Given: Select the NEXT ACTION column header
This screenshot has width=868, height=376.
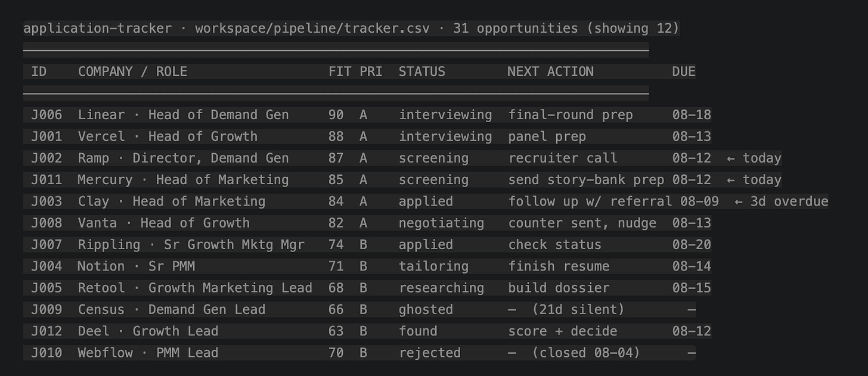Looking at the screenshot, I should [551, 72].
